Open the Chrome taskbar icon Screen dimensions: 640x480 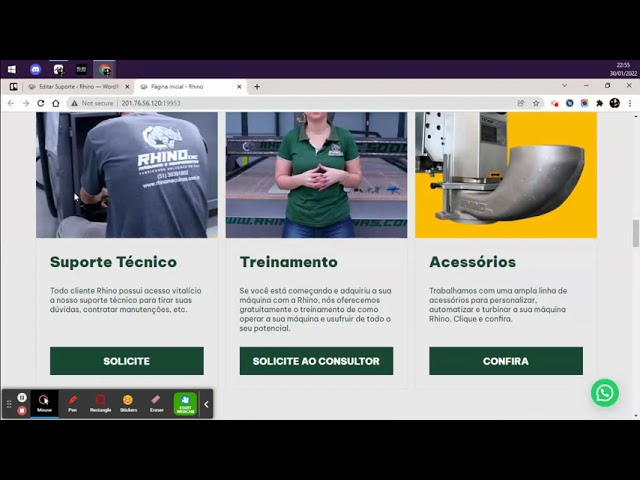(104, 69)
